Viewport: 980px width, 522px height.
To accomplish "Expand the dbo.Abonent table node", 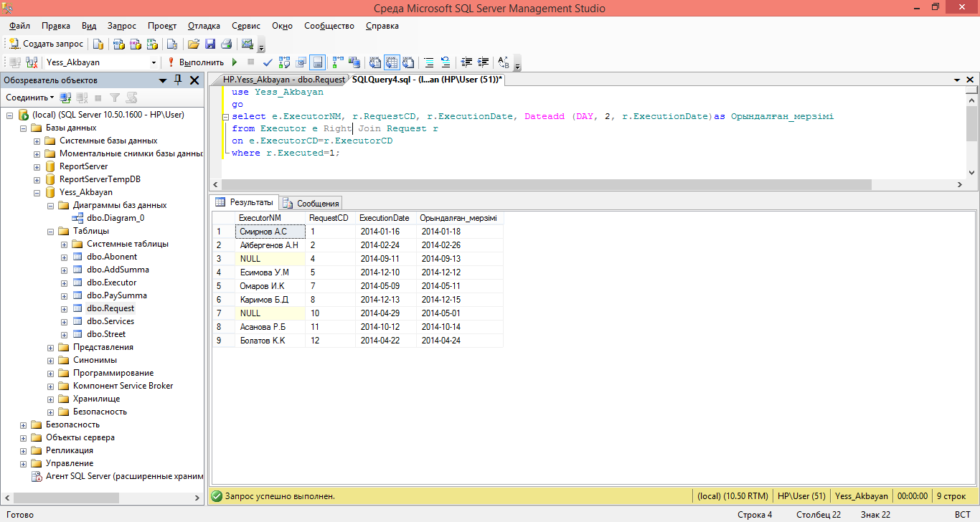I will 64,257.
